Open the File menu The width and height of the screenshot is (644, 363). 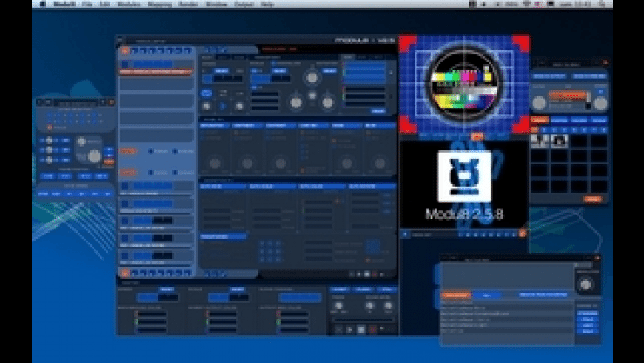87,4
